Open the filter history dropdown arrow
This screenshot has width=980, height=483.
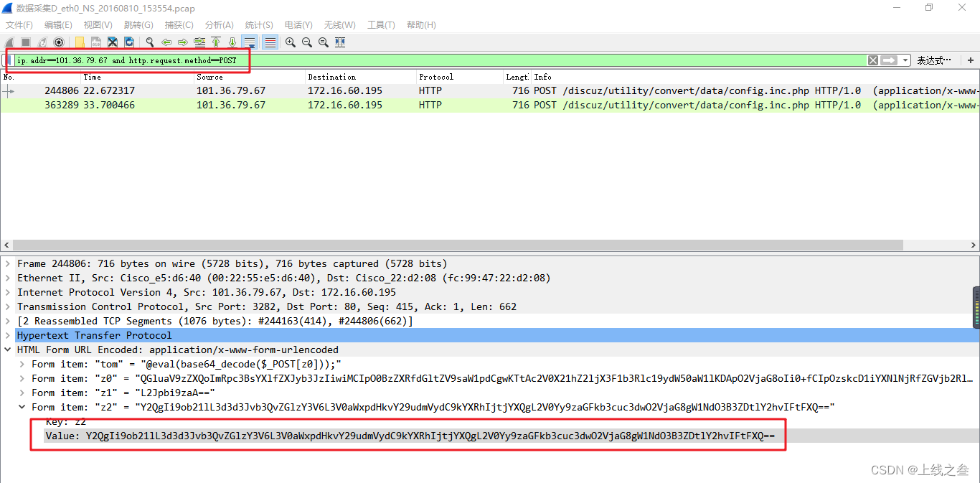tap(905, 60)
